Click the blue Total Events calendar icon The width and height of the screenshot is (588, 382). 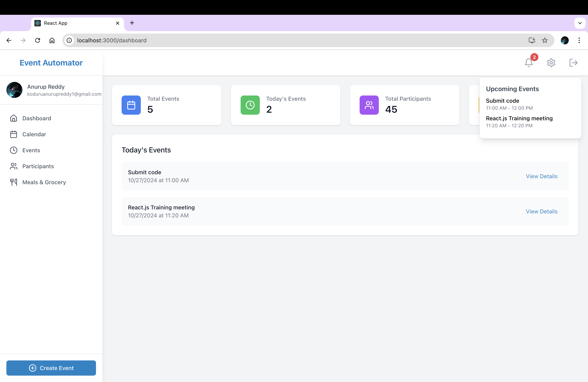pos(131,105)
